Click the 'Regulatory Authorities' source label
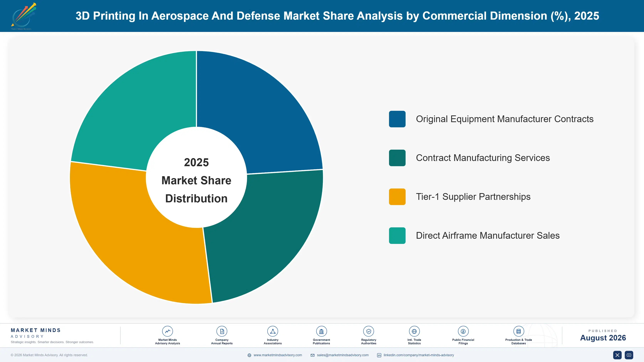 tap(368, 342)
